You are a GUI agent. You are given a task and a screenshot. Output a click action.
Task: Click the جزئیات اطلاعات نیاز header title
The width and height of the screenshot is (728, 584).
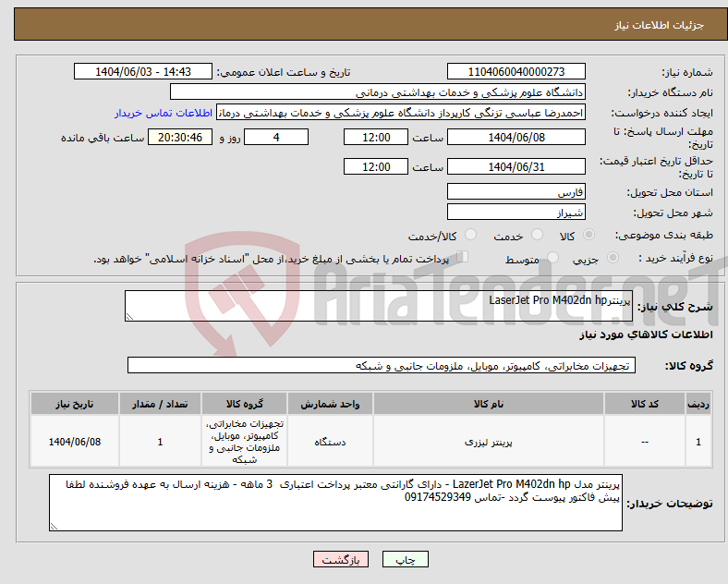click(x=659, y=25)
